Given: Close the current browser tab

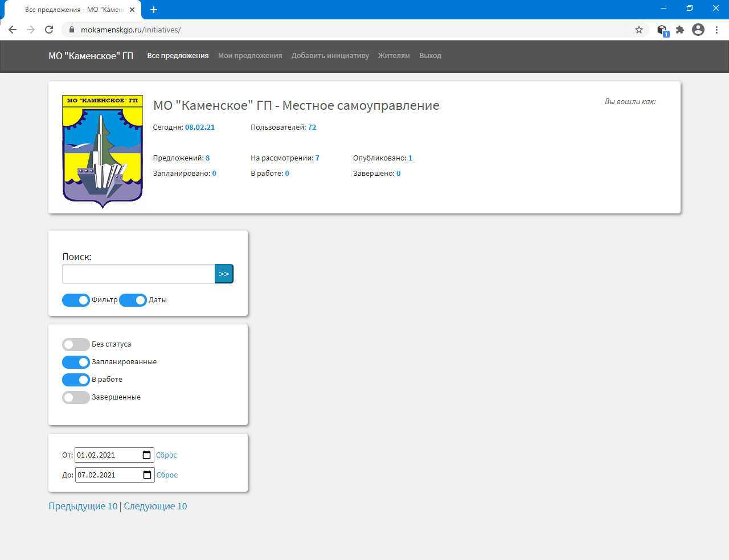Looking at the screenshot, I should [x=132, y=10].
